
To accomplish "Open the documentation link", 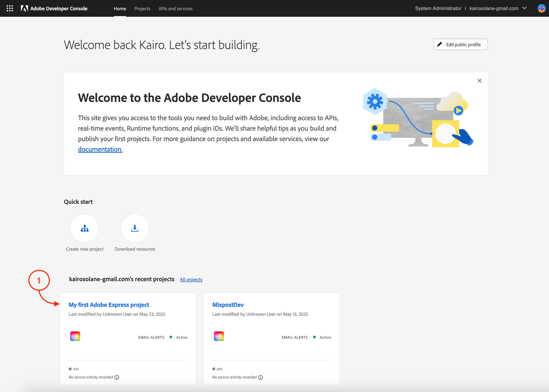I will point(100,149).
